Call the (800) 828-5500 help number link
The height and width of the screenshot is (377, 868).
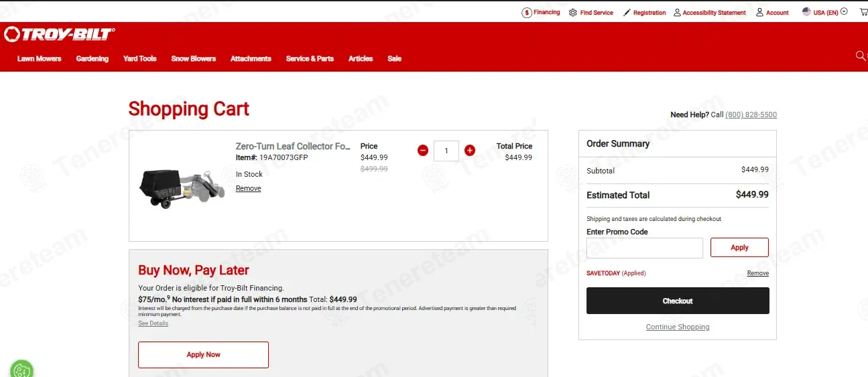[751, 115]
